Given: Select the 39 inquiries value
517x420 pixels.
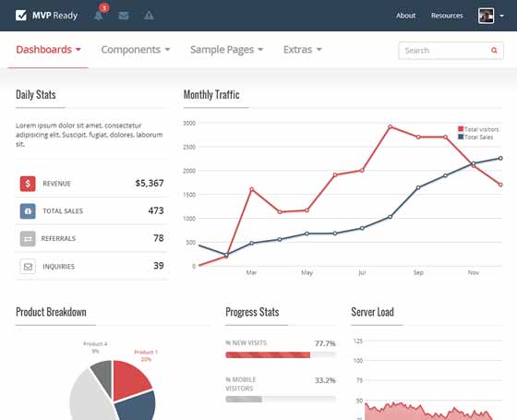Looking at the screenshot, I should 159,266.
